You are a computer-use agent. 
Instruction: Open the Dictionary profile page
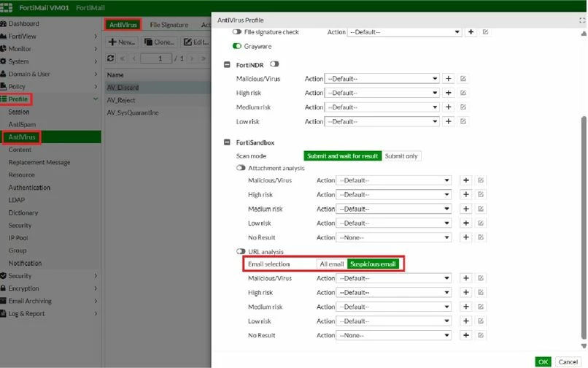pyautogui.click(x=23, y=212)
